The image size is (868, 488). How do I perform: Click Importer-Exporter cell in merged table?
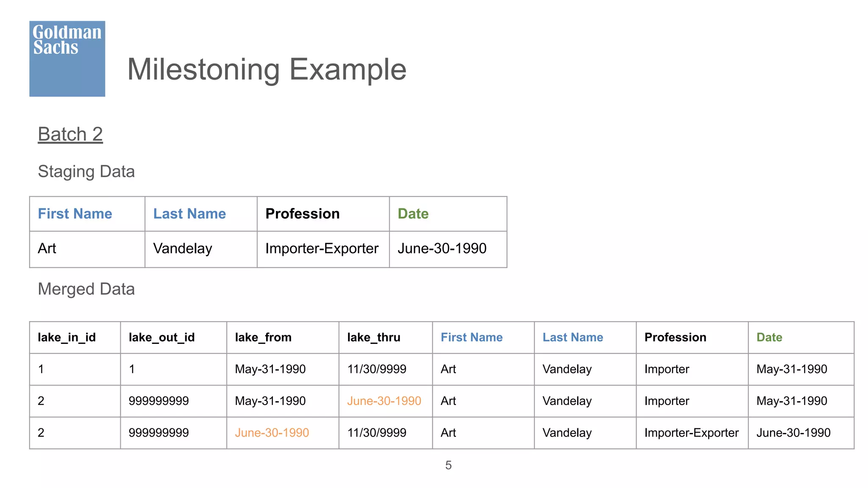tap(691, 433)
